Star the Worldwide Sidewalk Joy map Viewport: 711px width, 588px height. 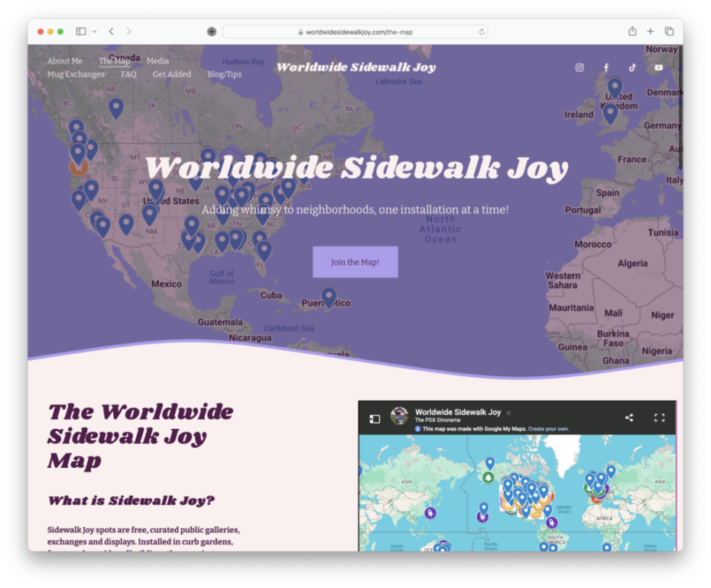pyautogui.click(x=509, y=413)
